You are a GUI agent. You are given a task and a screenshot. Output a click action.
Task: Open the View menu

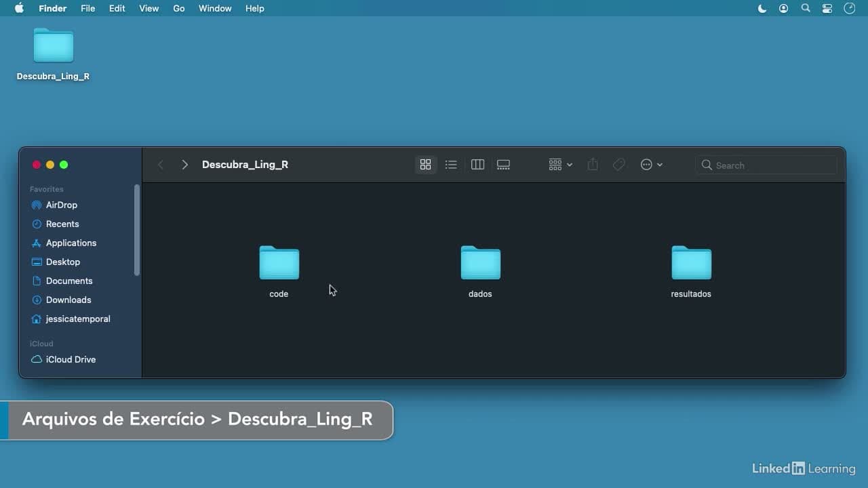(x=149, y=8)
